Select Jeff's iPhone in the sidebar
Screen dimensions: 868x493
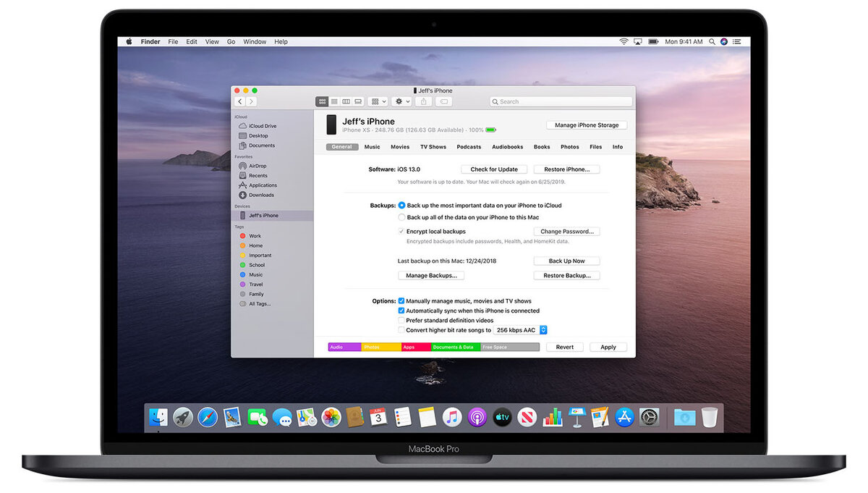coord(273,216)
